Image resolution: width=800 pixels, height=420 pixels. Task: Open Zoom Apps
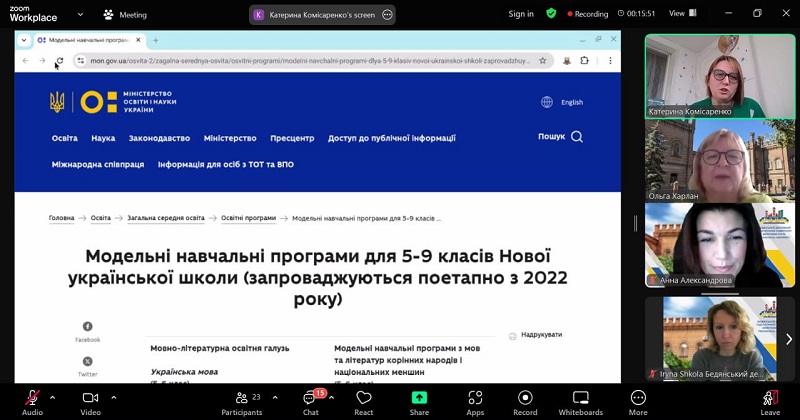coord(475,403)
